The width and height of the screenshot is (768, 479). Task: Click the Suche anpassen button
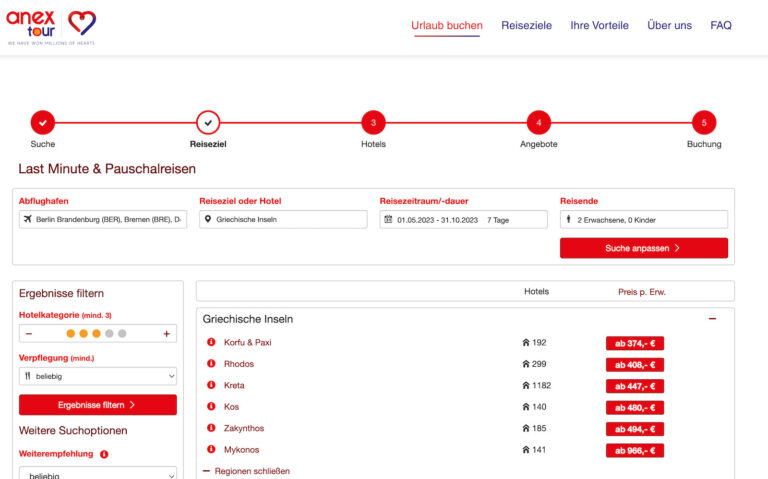pos(643,248)
